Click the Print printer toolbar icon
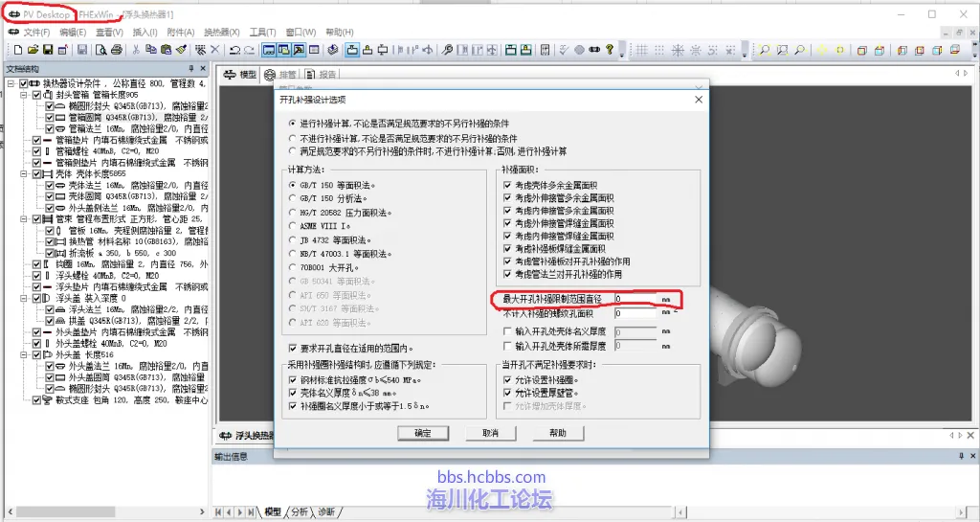 point(116,50)
